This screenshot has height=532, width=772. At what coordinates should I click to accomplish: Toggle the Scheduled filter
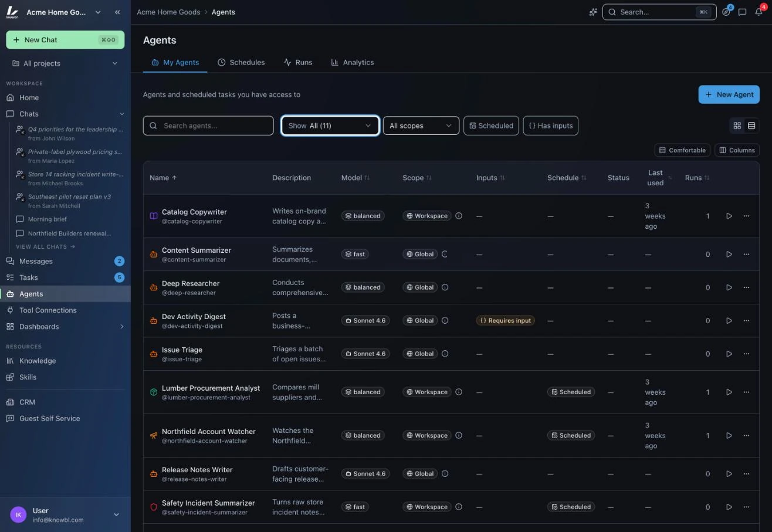491,126
